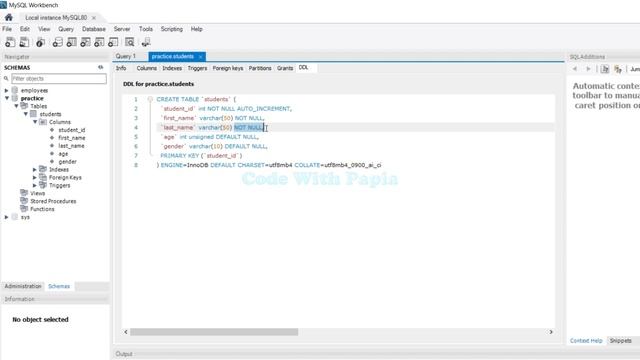Close the practice.students tab

pyautogui.click(x=200, y=56)
